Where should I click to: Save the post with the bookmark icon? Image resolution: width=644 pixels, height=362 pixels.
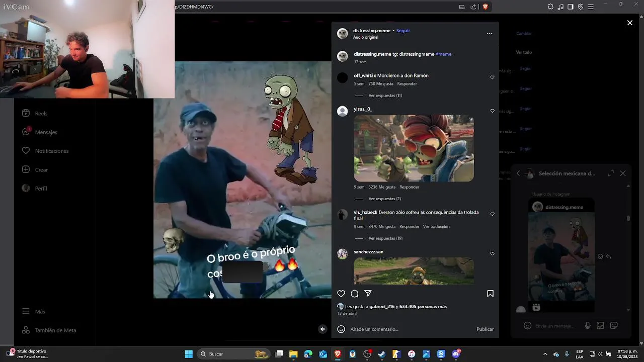pyautogui.click(x=490, y=294)
